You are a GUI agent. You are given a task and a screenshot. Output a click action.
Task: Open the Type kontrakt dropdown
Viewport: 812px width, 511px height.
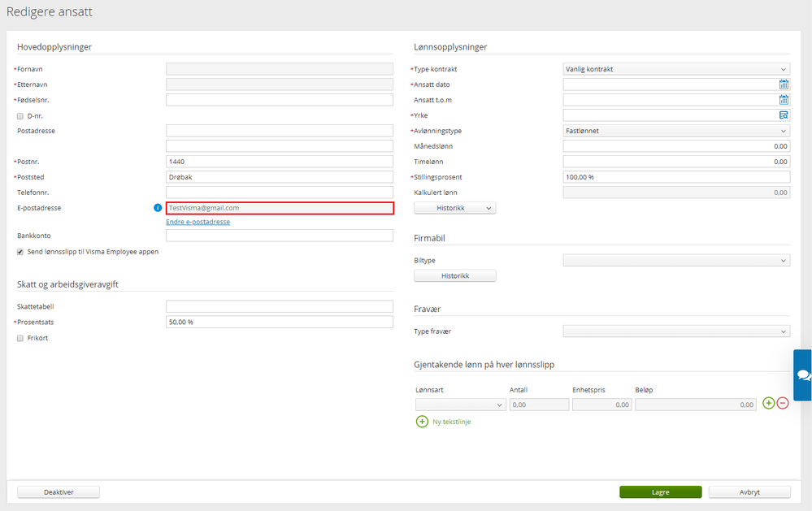(x=676, y=69)
